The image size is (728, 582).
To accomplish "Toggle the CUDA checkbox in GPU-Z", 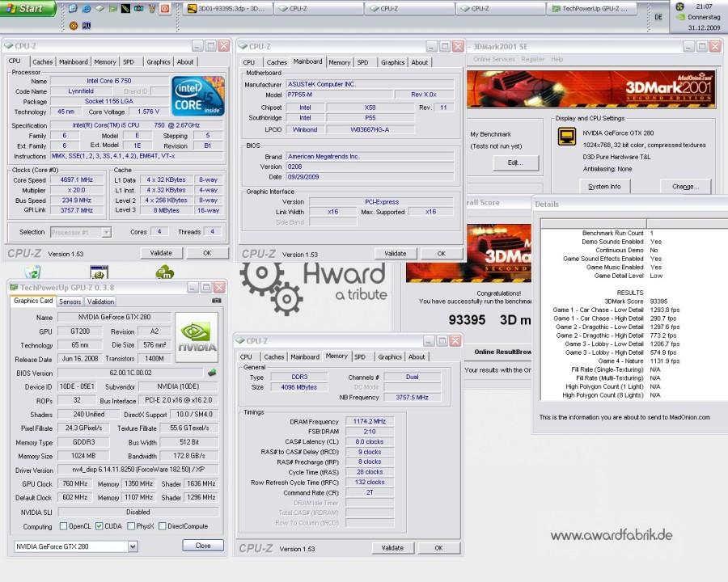I will click(99, 526).
